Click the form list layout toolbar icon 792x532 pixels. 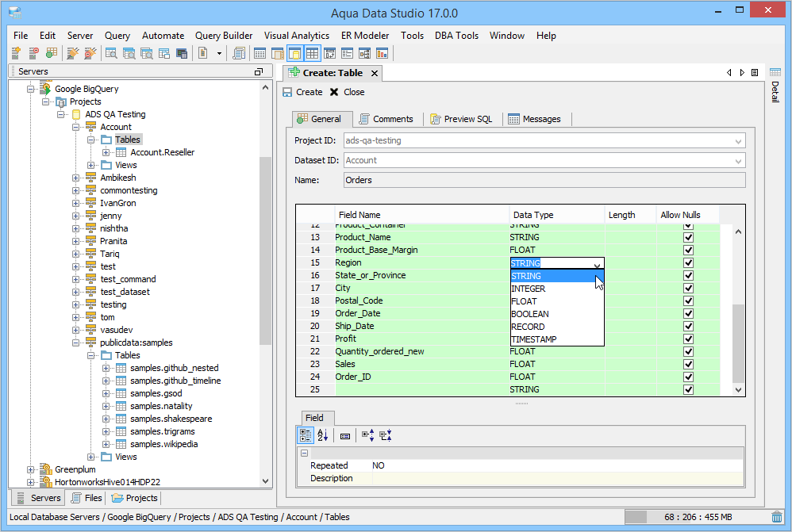[347, 53]
